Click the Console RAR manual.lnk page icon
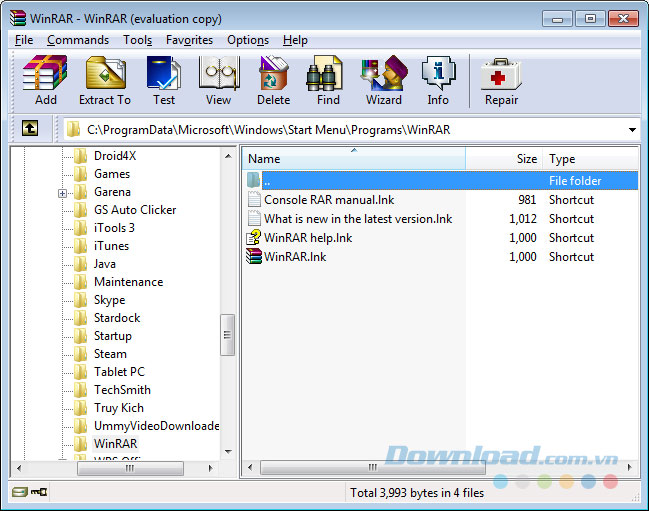 tap(254, 199)
